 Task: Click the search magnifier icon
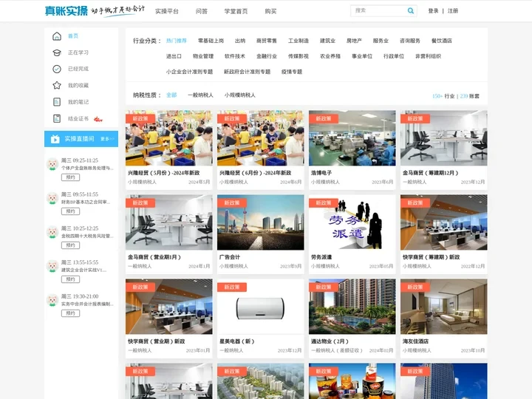[x=411, y=11]
